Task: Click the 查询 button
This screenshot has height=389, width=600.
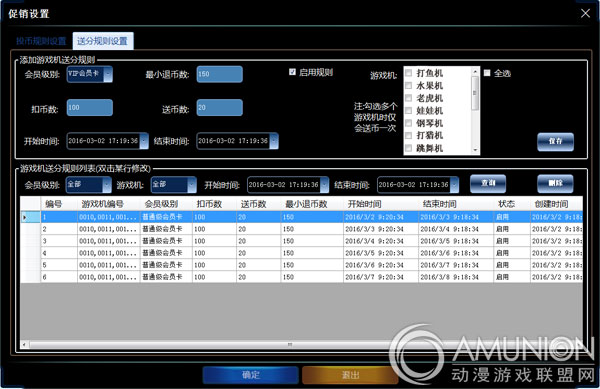Action: (488, 184)
